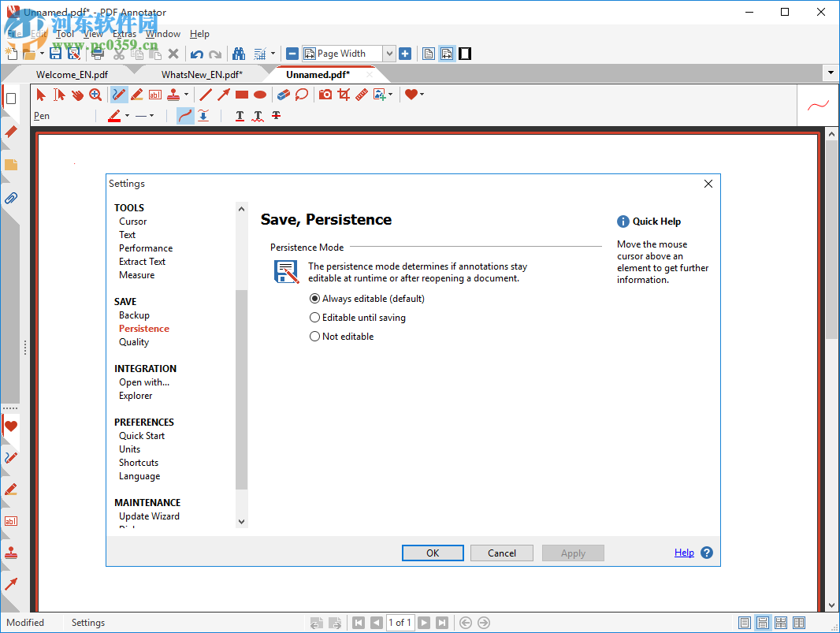The width and height of the screenshot is (840, 633).
Task: Expand the line style dropdown
Action: point(150,115)
